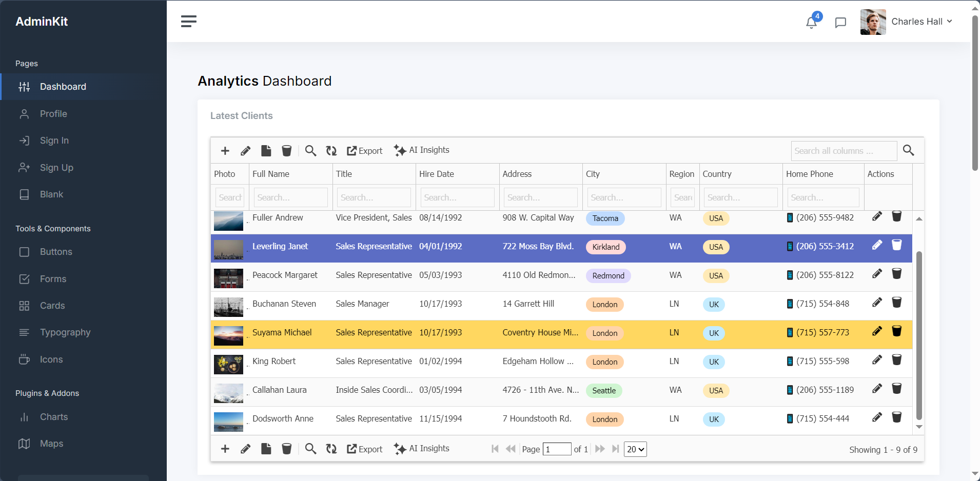
Task: Click the add record plus icon in top toolbar
Action: [x=225, y=151]
